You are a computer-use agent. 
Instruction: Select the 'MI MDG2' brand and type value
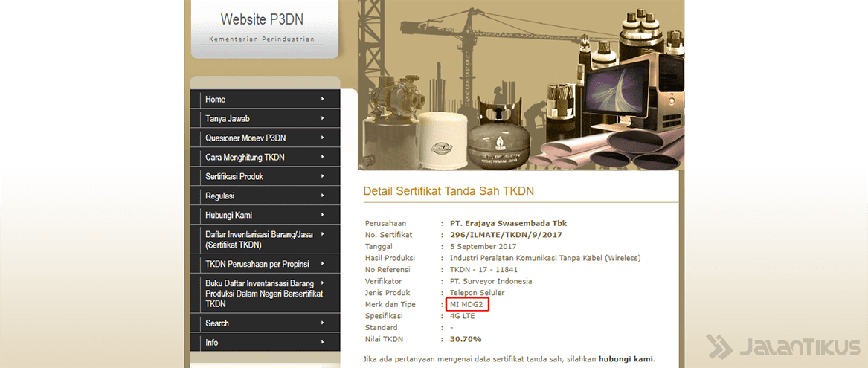(466, 304)
